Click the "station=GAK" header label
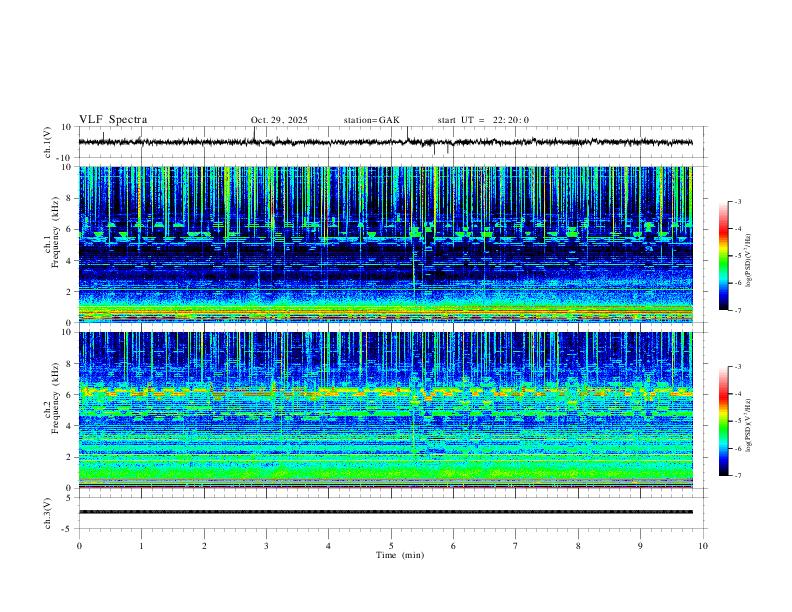Screen dimensions: 792x612 [x=371, y=120]
